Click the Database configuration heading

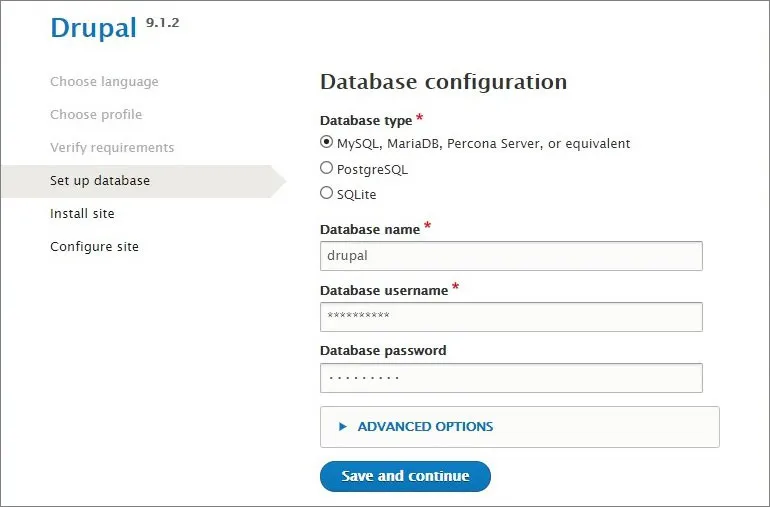pos(443,82)
